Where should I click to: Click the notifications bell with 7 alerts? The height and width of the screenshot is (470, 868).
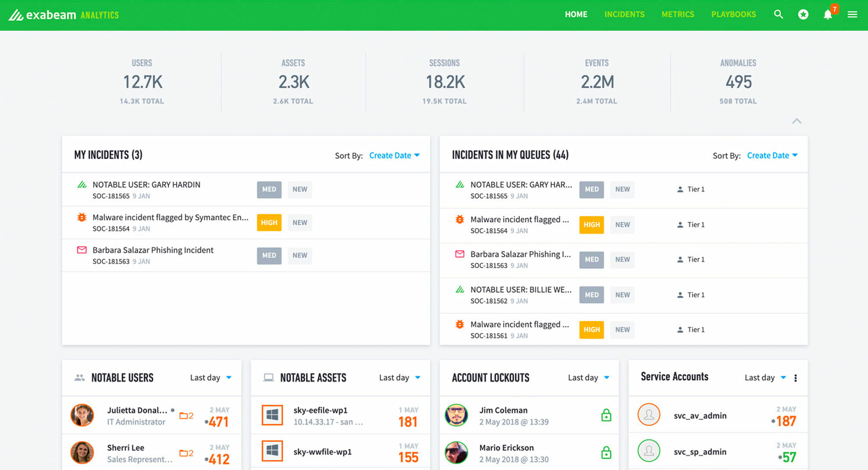(x=828, y=14)
